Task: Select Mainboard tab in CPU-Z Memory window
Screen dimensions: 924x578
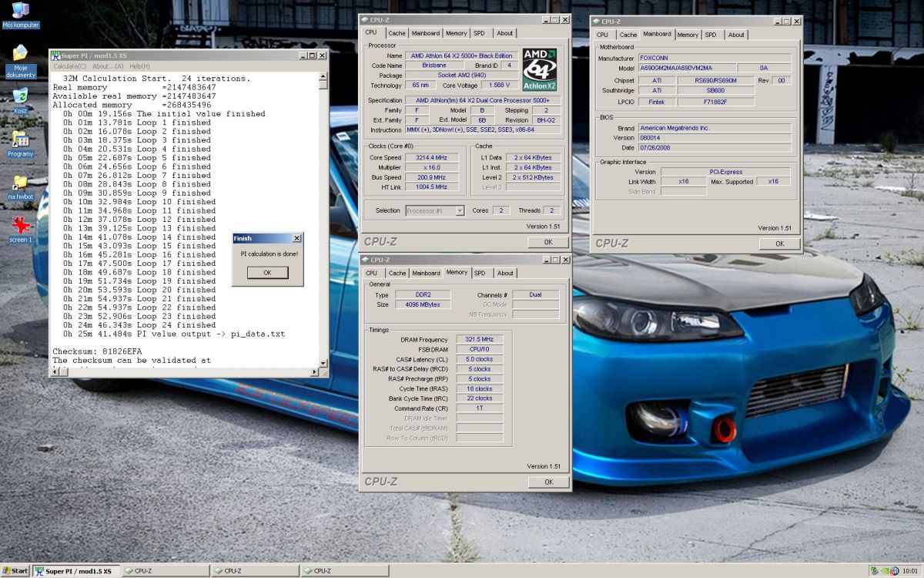Action: pos(426,273)
